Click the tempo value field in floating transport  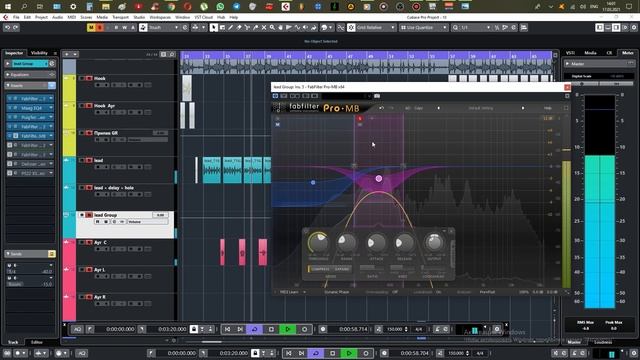point(395,329)
